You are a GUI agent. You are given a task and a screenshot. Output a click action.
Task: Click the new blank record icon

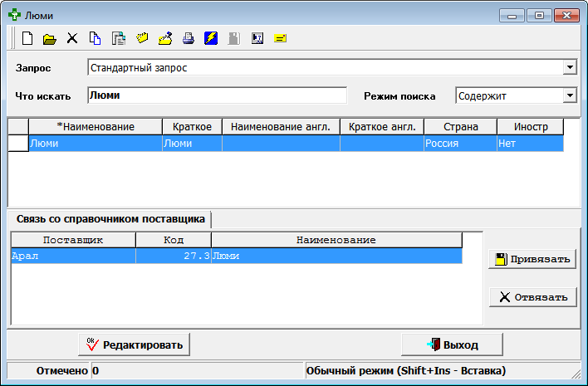coord(27,38)
